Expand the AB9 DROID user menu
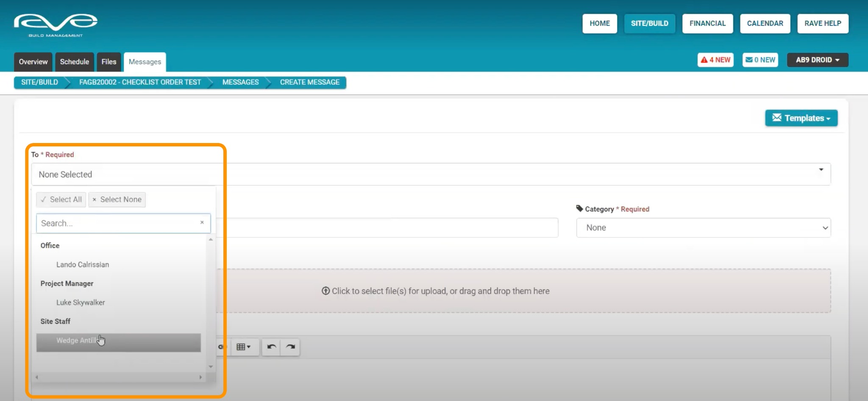Viewport: 868px width, 401px height. click(818, 60)
